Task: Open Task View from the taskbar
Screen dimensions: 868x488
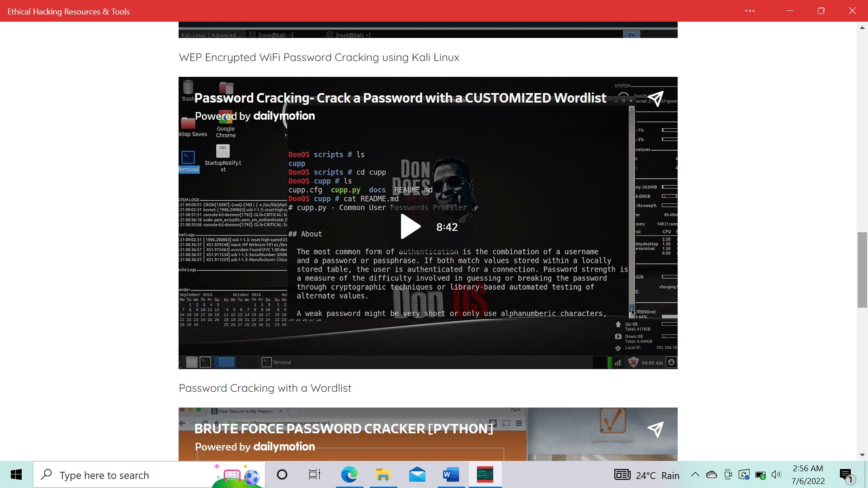Action: point(315,475)
